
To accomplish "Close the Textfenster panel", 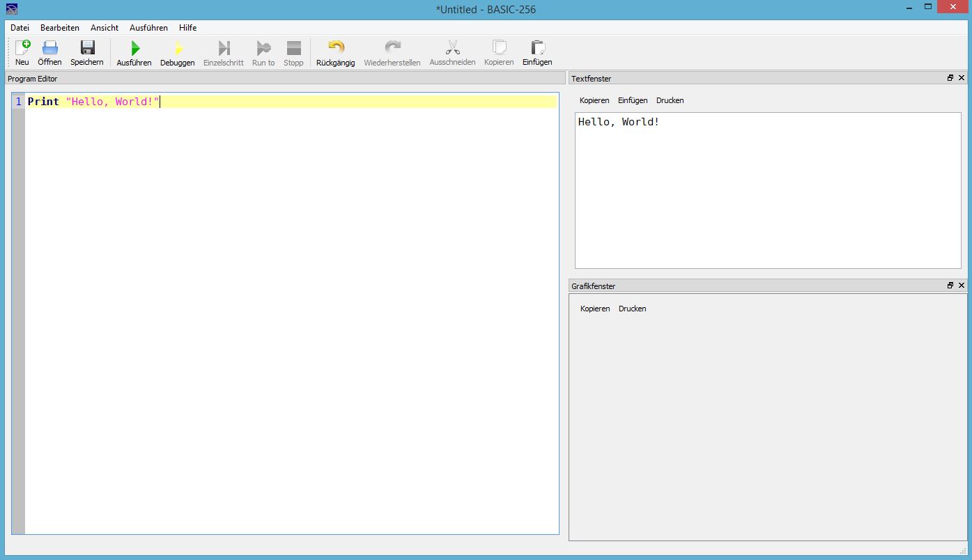I will (x=962, y=78).
